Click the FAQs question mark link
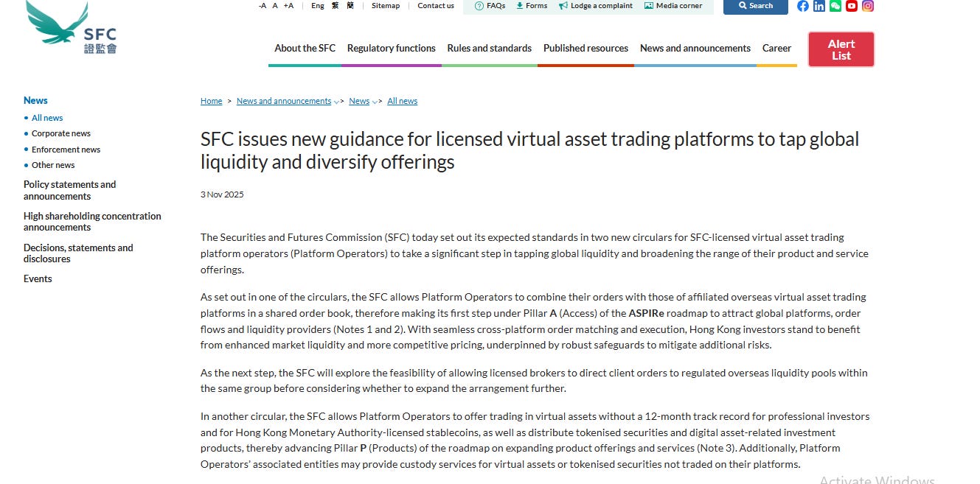This screenshot has height=484, width=980. [490, 5]
